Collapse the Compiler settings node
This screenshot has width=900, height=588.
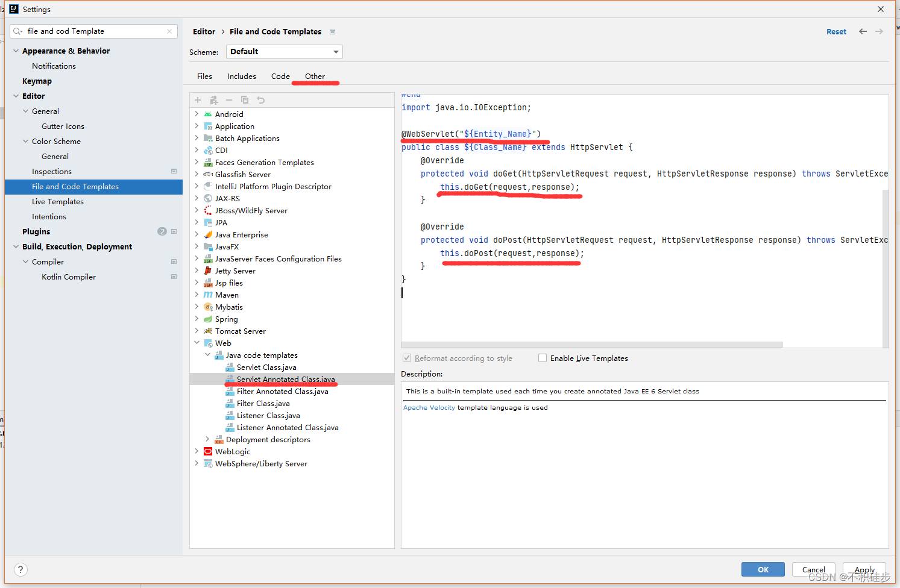pyautogui.click(x=25, y=261)
